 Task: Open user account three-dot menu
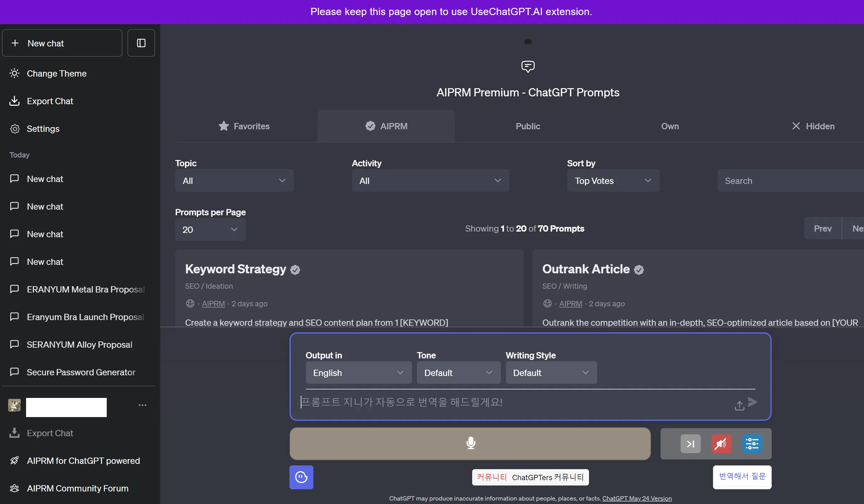142,405
